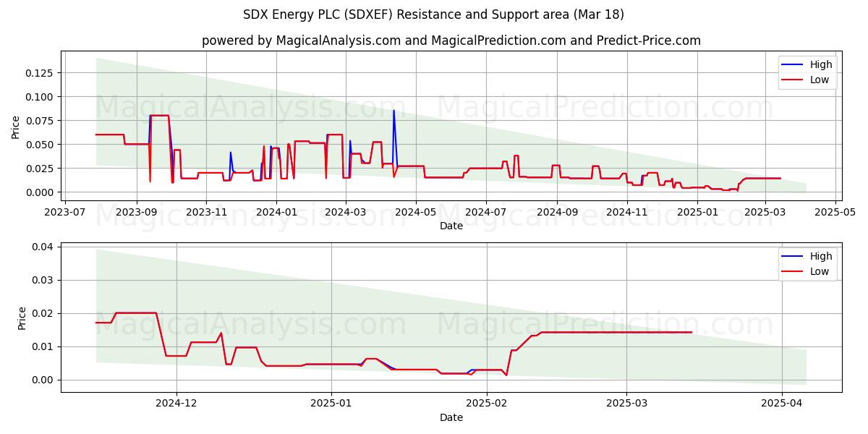The width and height of the screenshot is (868, 434).
Task: Click the top chart x-axis tick label '2024-03'
Action: pos(346,213)
